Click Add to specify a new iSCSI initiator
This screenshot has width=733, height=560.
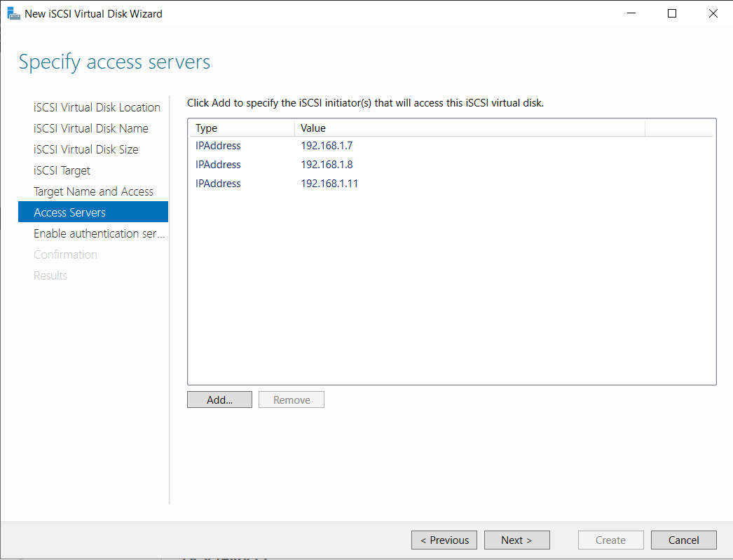coord(219,399)
